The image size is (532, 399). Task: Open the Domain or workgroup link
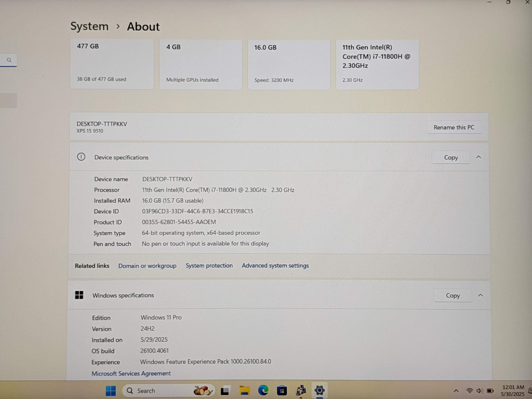pos(147,266)
